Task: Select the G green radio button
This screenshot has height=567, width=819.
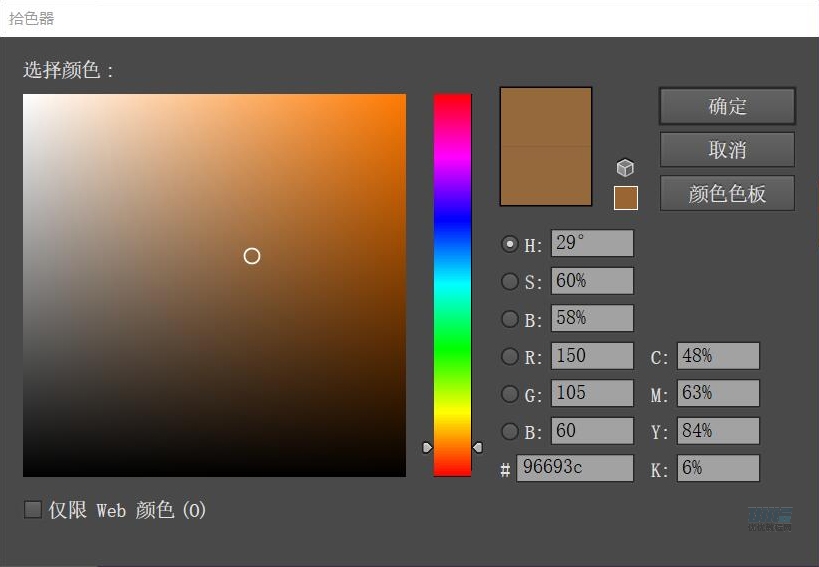Action: pyautogui.click(x=510, y=394)
